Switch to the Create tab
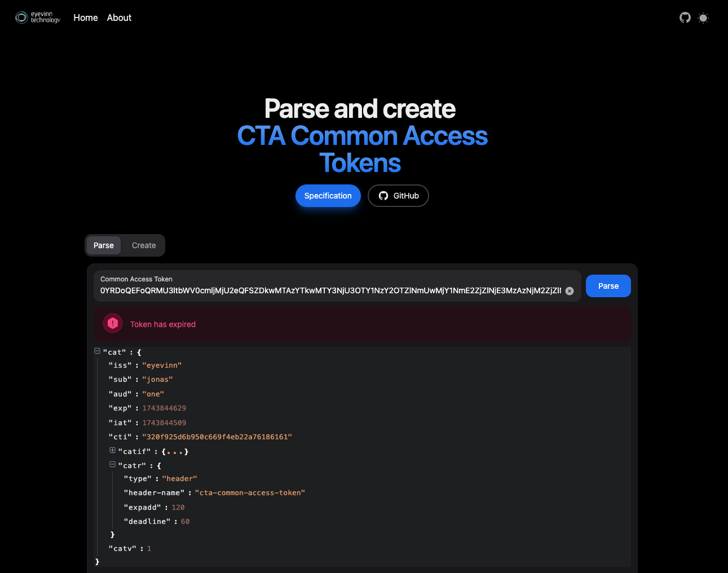This screenshot has height=573, width=728. click(144, 245)
